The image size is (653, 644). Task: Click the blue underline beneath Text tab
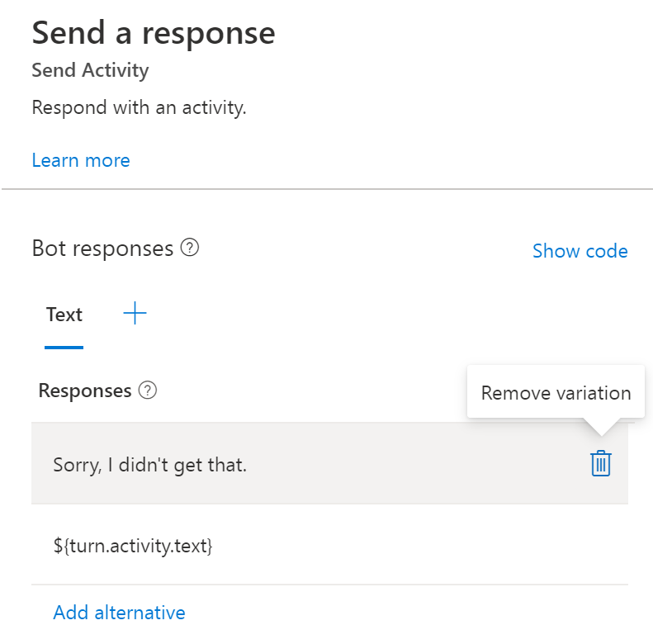pyautogui.click(x=64, y=348)
